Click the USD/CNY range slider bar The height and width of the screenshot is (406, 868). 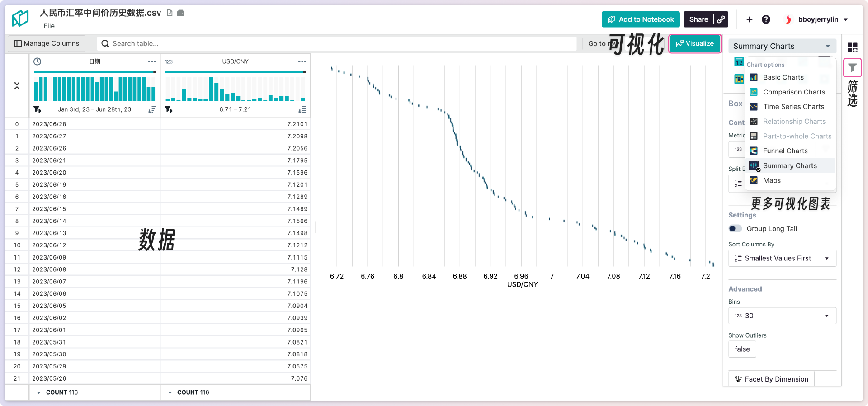[235, 71]
